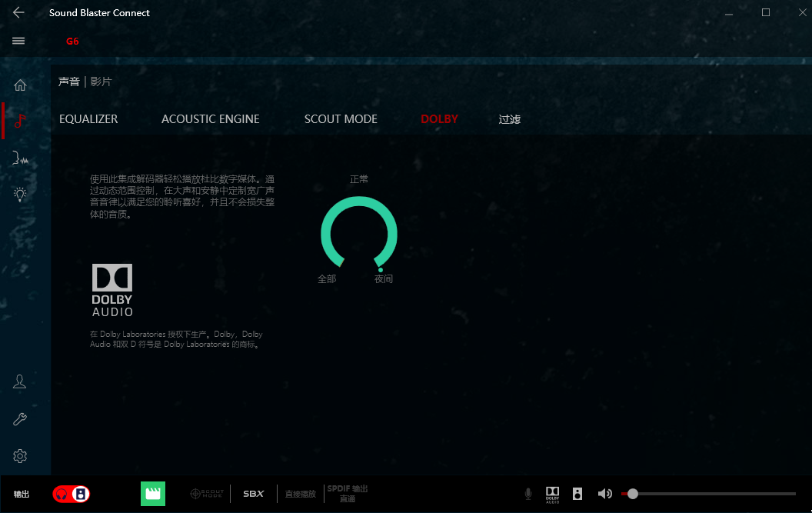Image resolution: width=812 pixels, height=513 pixels.
Task: Click the Dolby Audio icon in bottom bar
Action: click(553, 495)
